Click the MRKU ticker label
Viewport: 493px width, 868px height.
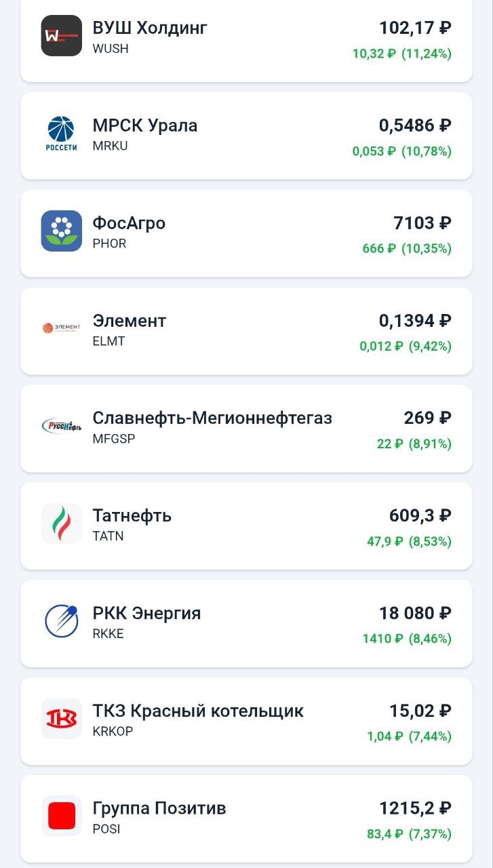(x=110, y=146)
